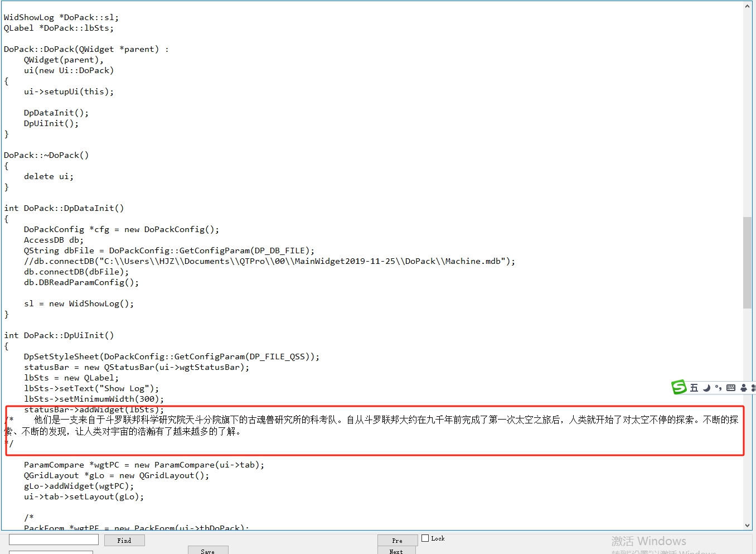
Task: Click the 'delete ui;' line
Action: coord(49,176)
